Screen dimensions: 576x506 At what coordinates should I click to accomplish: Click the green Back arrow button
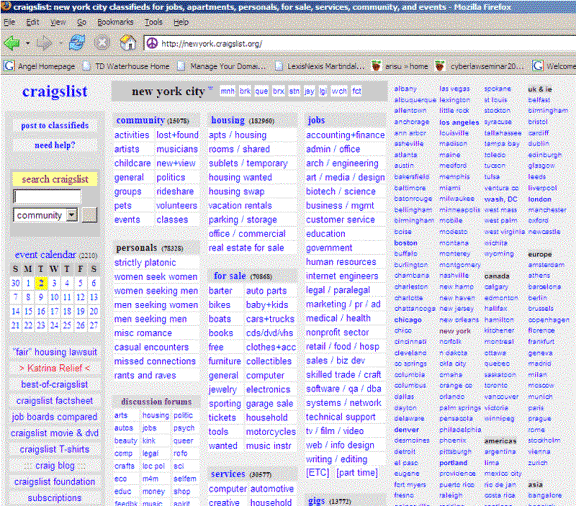[x=12, y=43]
